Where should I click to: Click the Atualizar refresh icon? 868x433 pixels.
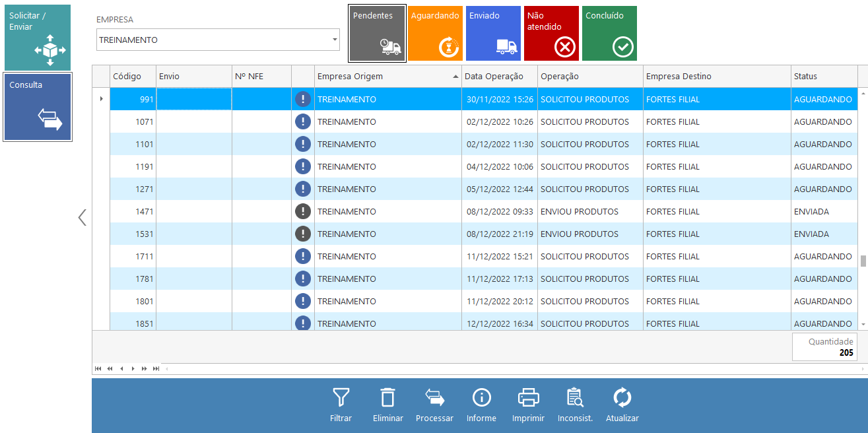coord(622,398)
